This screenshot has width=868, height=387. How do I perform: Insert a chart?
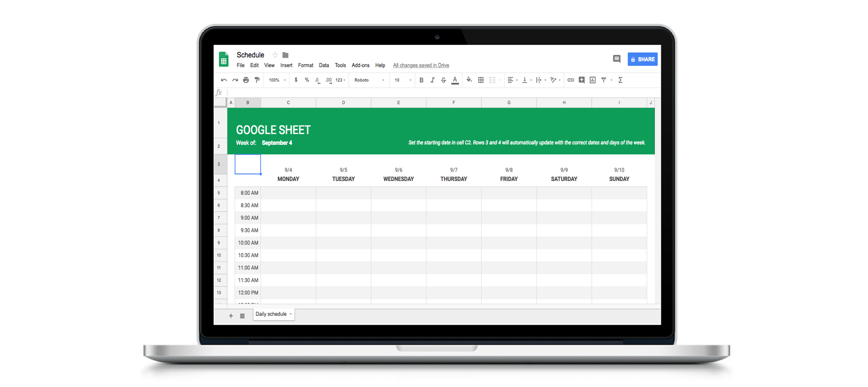pyautogui.click(x=593, y=80)
